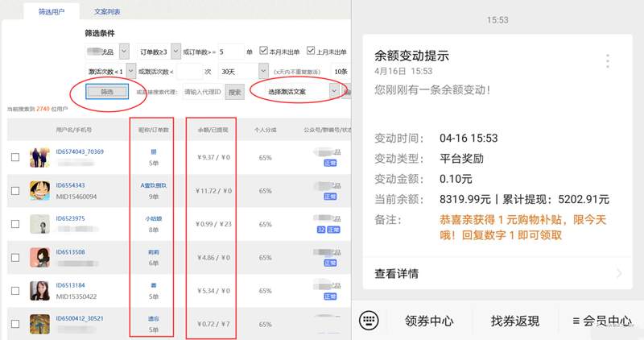The image size is (644, 340).
Task: Click balance cell ¥0.99 / ¥23
Action: (x=213, y=224)
